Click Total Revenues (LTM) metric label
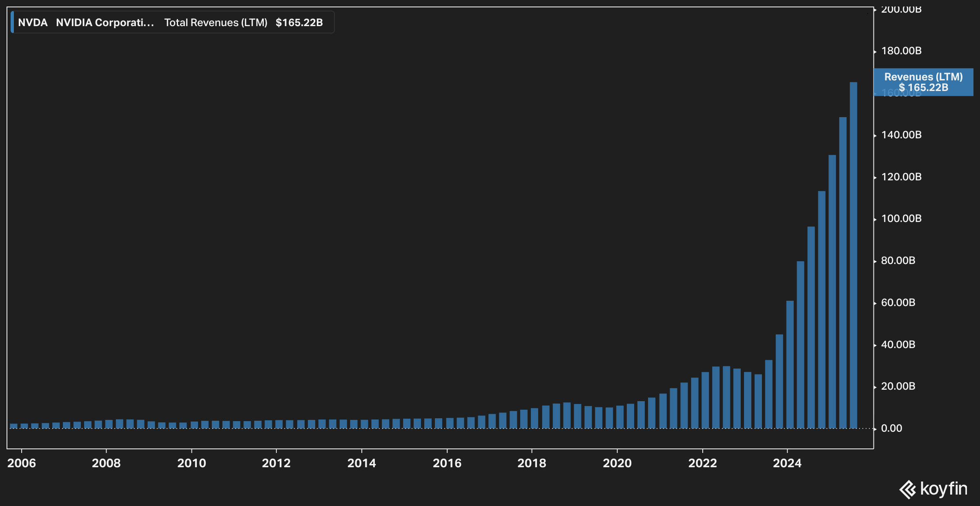 pos(216,22)
